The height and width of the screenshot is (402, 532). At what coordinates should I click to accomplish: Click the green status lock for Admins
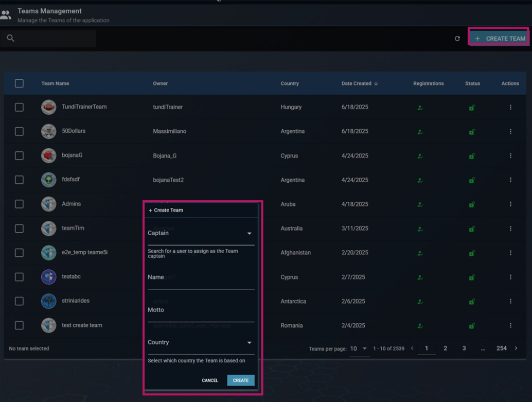pyautogui.click(x=472, y=204)
